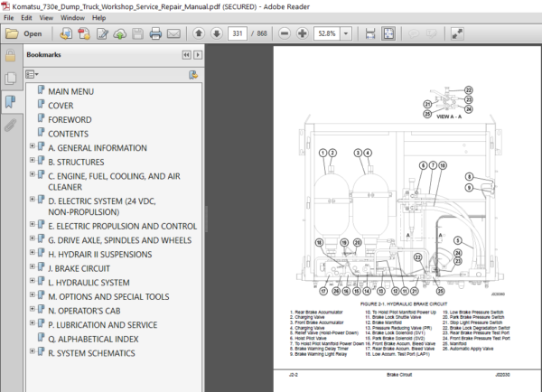The image size is (542, 392).
Task: Click the security lock panel icon
Action: pyautogui.click(x=10, y=55)
